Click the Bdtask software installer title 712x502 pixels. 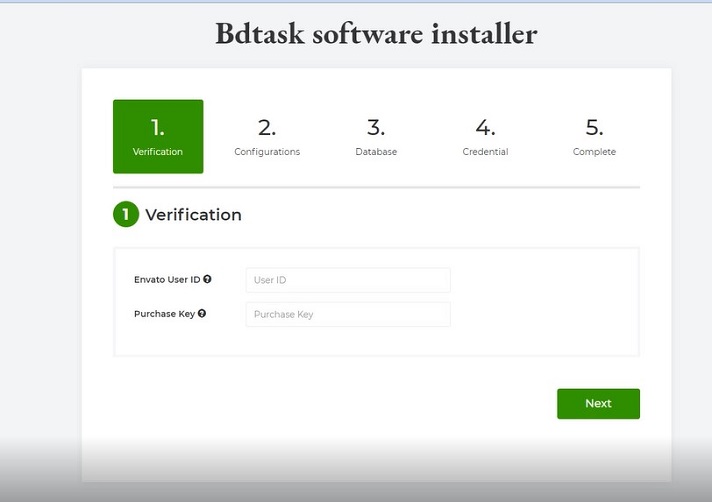tap(376, 33)
